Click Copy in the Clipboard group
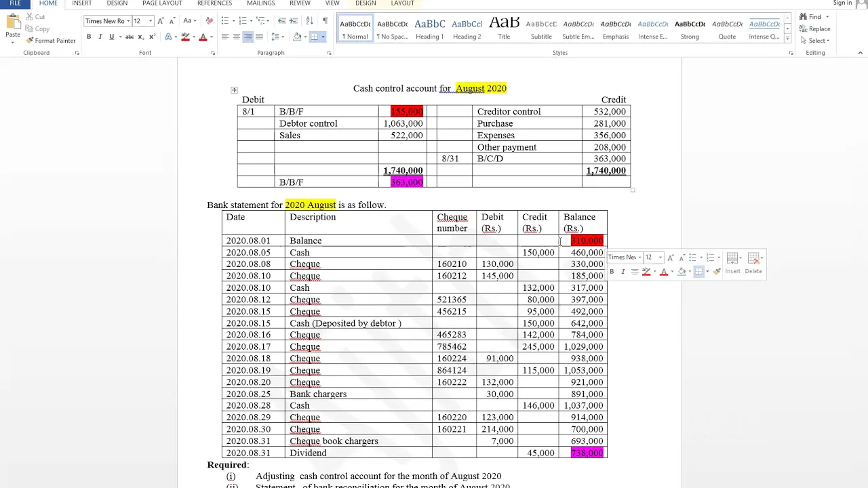This screenshot has width=868, height=488. 37,28
